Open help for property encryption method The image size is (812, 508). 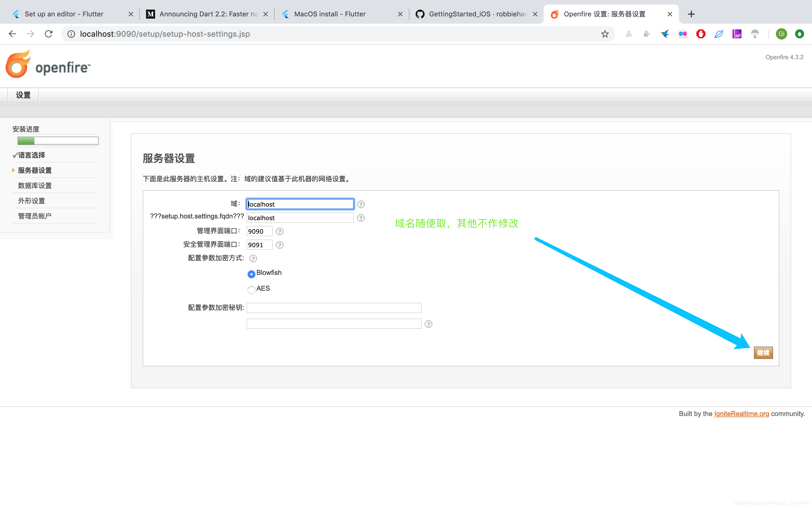coord(253,258)
